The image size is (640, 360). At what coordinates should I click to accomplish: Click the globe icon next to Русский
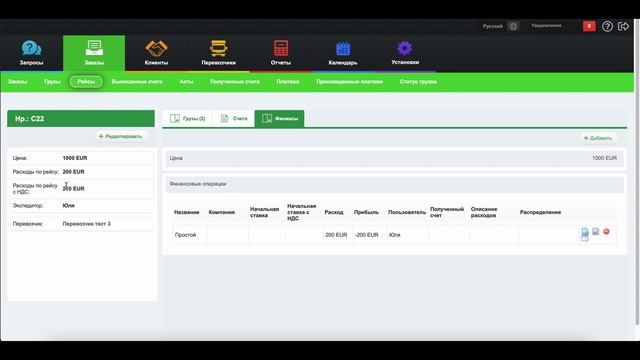[513, 26]
